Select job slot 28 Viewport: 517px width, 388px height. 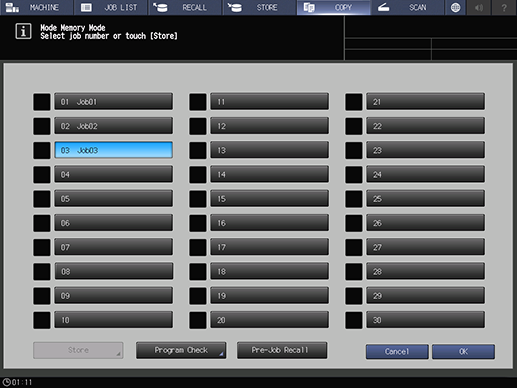pyautogui.click(x=426, y=271)
